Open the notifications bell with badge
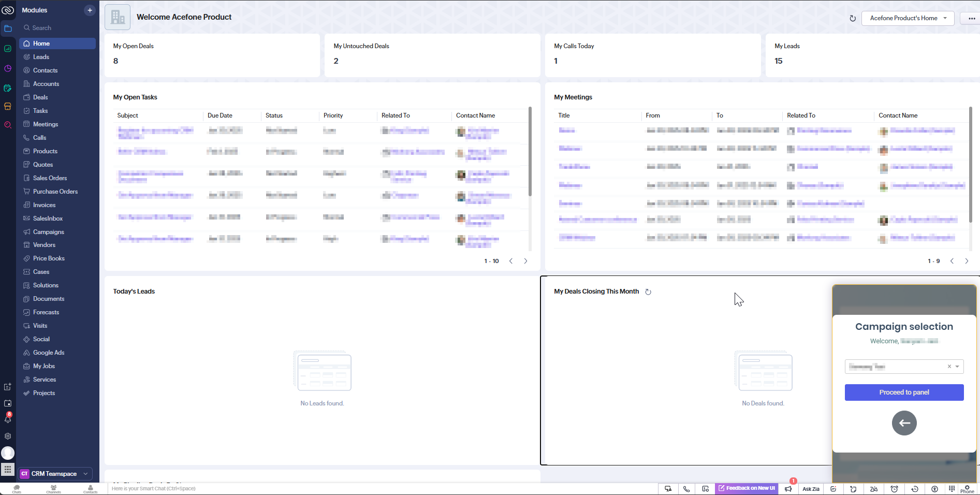Image resolution: width=980 pixels, height=495 pixels. pos(8,418)
